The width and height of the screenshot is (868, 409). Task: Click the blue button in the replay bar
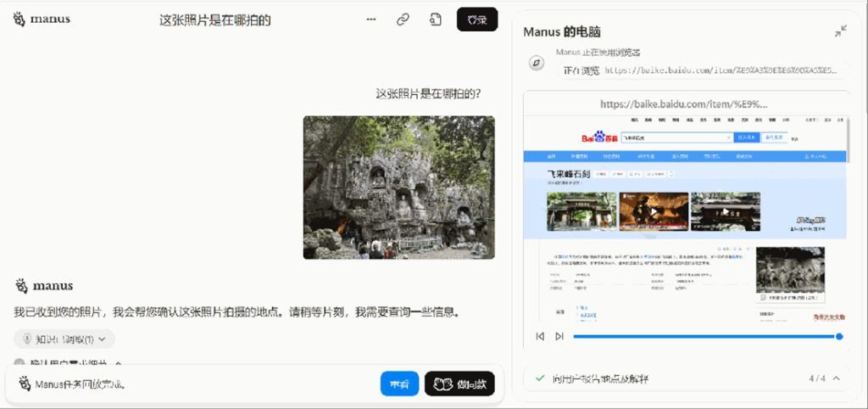pos(399,384)
